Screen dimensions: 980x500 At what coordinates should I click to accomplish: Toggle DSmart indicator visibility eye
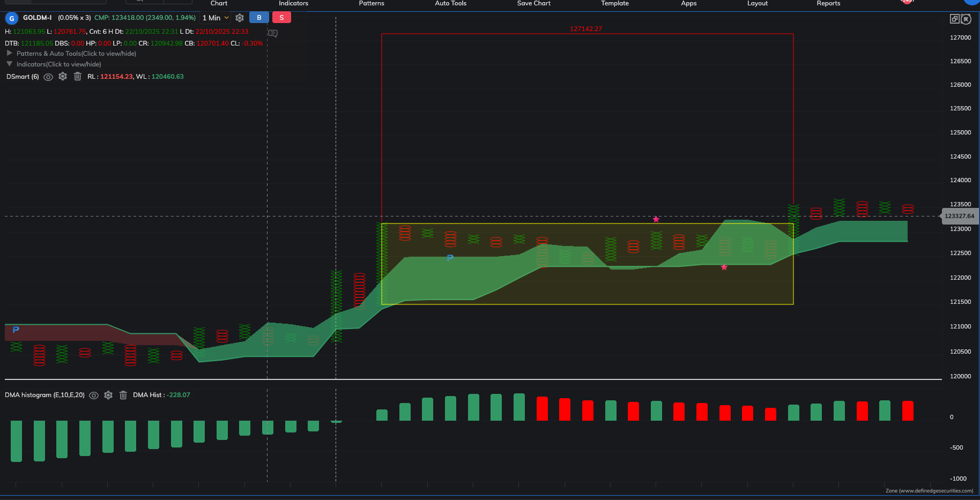tap(48, 77)
